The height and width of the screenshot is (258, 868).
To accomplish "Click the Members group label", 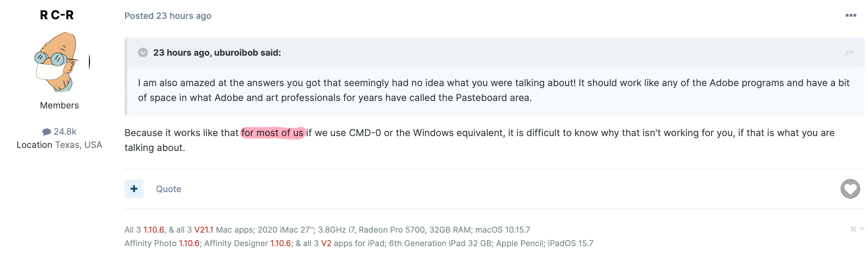I will pos(59,105).
